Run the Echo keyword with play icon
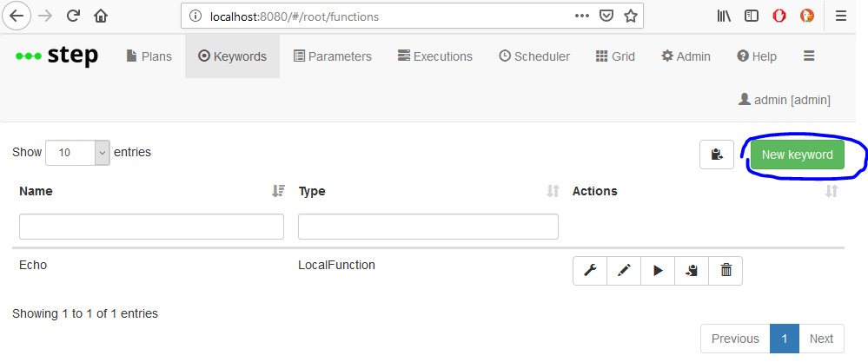Image resolution: width=868 pixels, height=362 pixels. coord(658,270)
